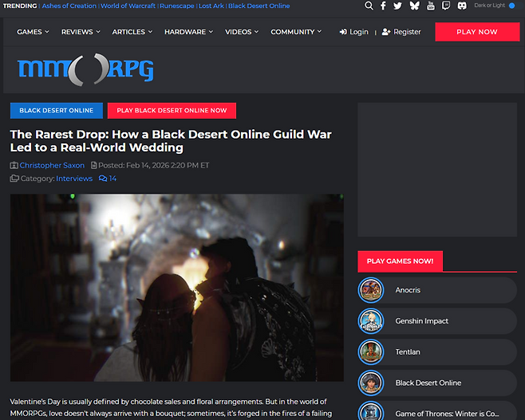Click the Black Desert Online blue tag
The height and width of the screenshot is (420, 525).
[x=57, y=111]
